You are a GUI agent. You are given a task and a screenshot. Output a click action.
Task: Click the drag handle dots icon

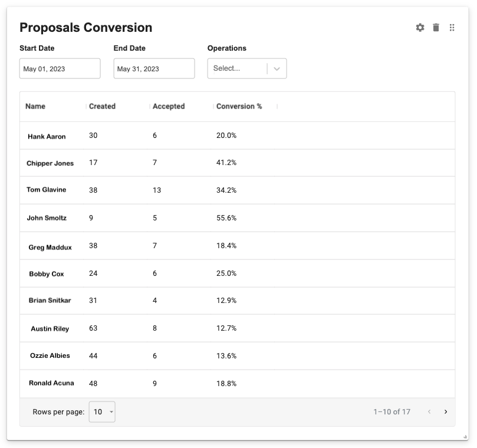click(452, 28)
